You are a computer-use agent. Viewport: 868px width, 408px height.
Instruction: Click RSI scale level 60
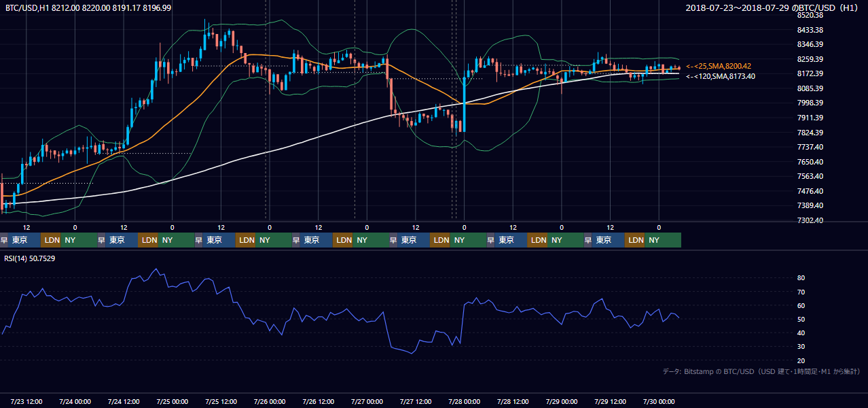point(801,305)
